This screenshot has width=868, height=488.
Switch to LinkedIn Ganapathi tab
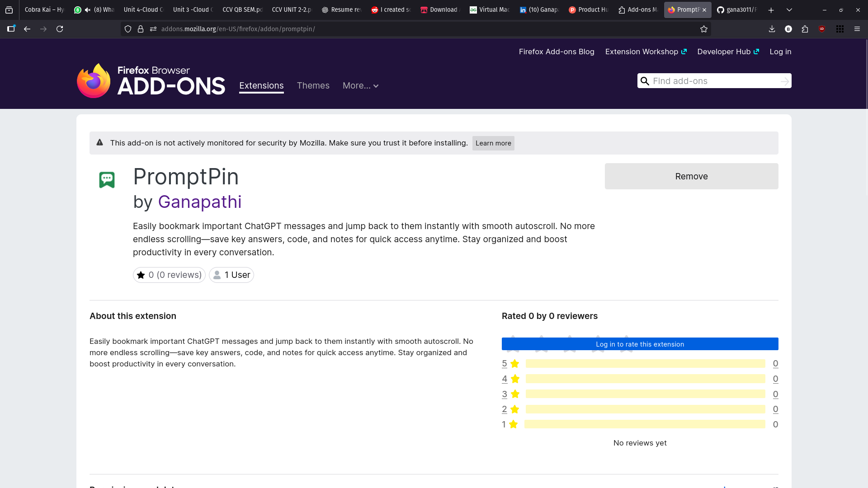click(539, 10)
